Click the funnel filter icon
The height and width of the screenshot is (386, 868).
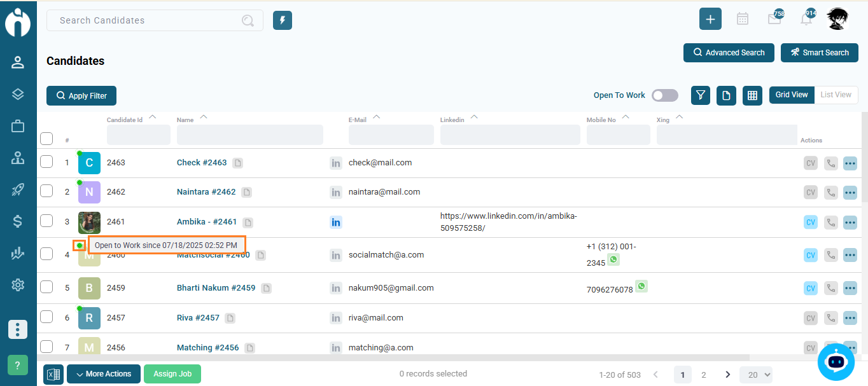point(701,95)
